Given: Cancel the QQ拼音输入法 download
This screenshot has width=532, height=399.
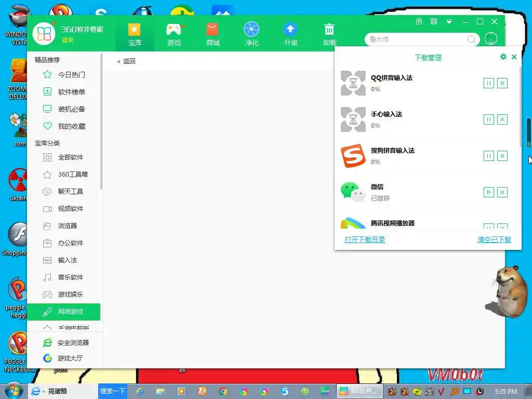Looking at the screenshot, I should pos(502,83).
